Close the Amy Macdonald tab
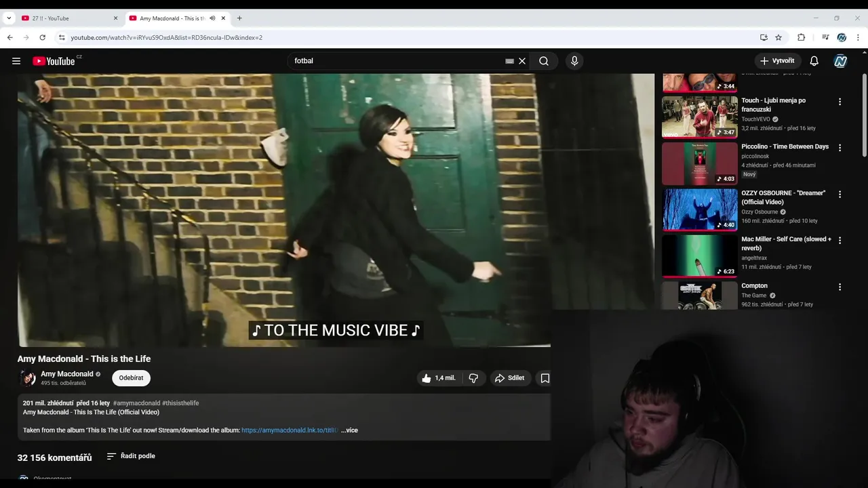 point(223,18)
